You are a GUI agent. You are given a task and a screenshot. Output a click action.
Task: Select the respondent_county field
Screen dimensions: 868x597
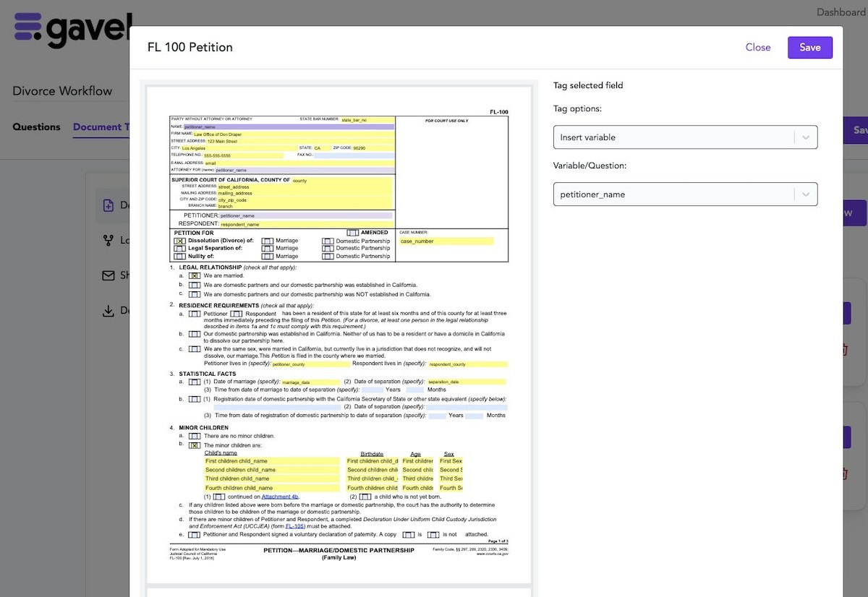click(468, 364)
